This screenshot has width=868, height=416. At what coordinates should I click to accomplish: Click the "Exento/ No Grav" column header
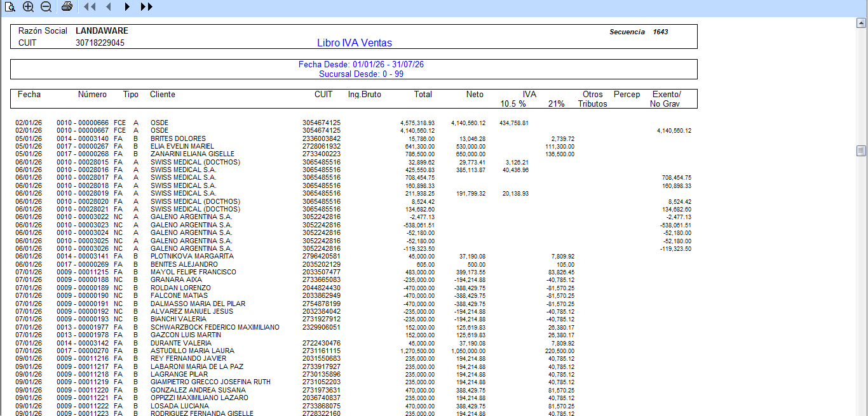coord(666,99)
